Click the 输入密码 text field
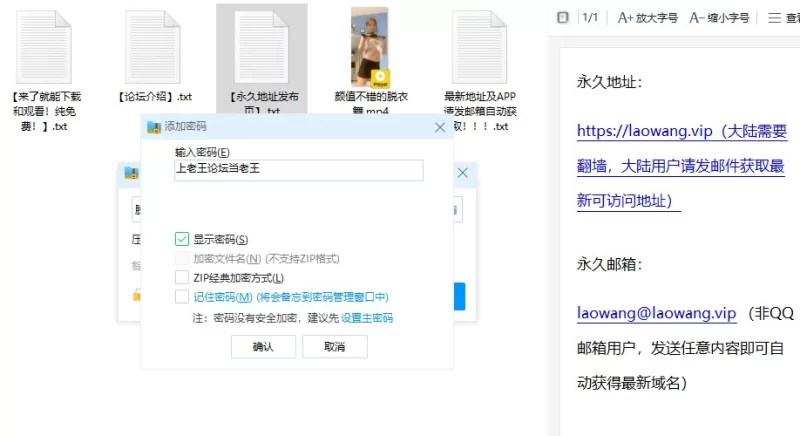This screenshot has height=436, width=800. click(x=298, y=170)
